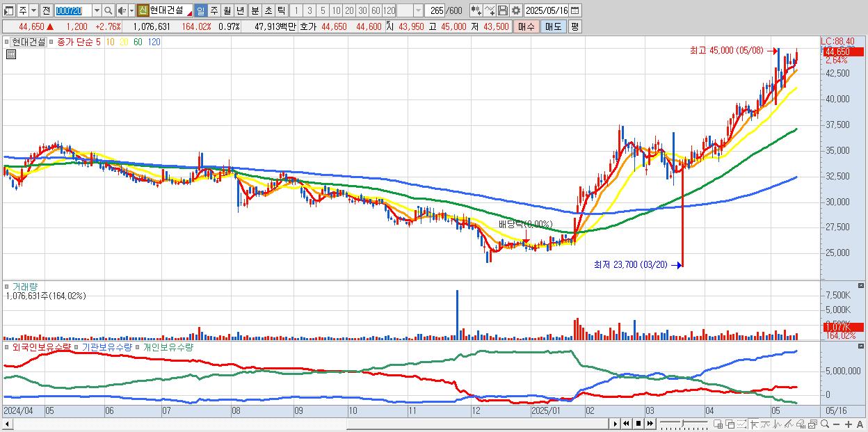868x432 pixels.
Task: Switch to the 틱 tick chart period
Action: 280,10
